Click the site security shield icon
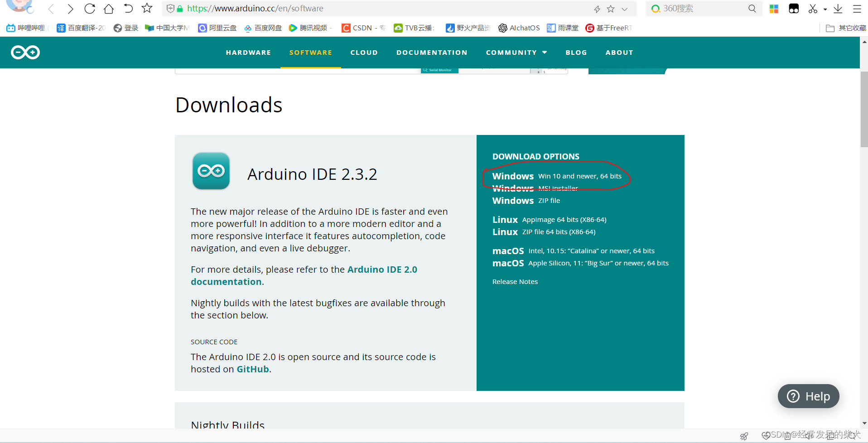The height and width of the screenshot is (443, 868). (170, 9)
